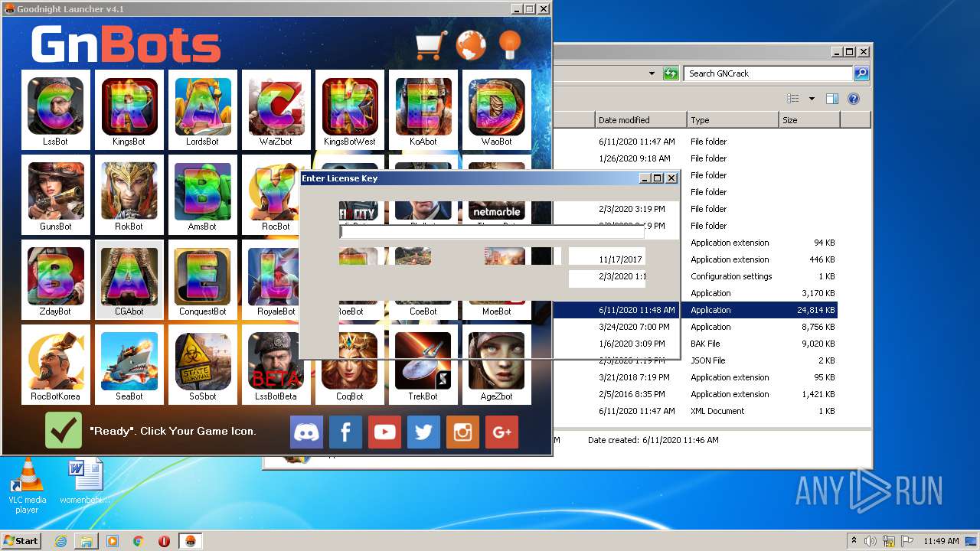Open the volume tray icon

click(x=871, y=541)
